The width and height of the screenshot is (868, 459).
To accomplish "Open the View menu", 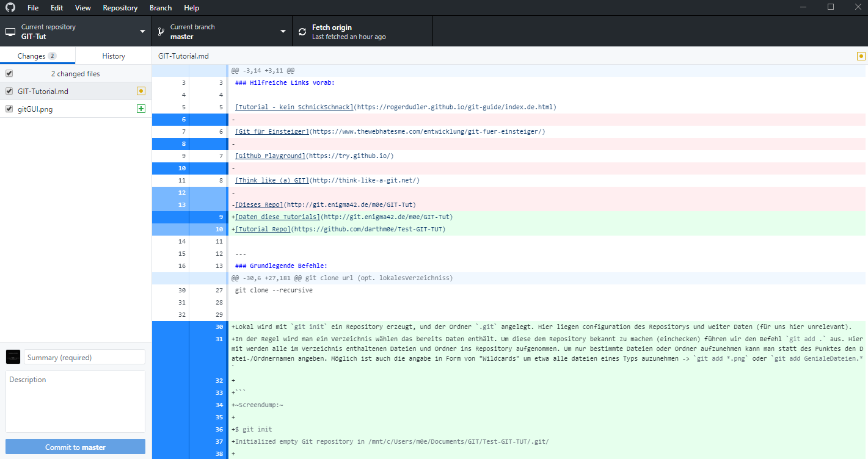I will pyautogui.click(x=83, y=8).
